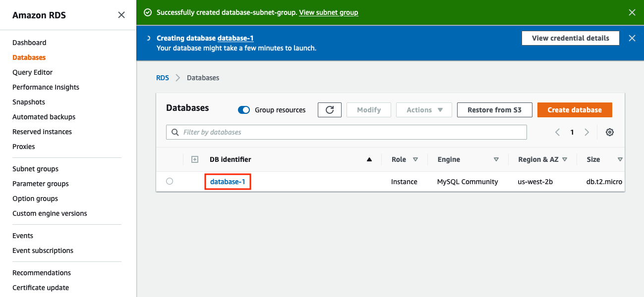Screen dimensions: 644x297
Task: Sort the Size column
Action: (620, 159)
